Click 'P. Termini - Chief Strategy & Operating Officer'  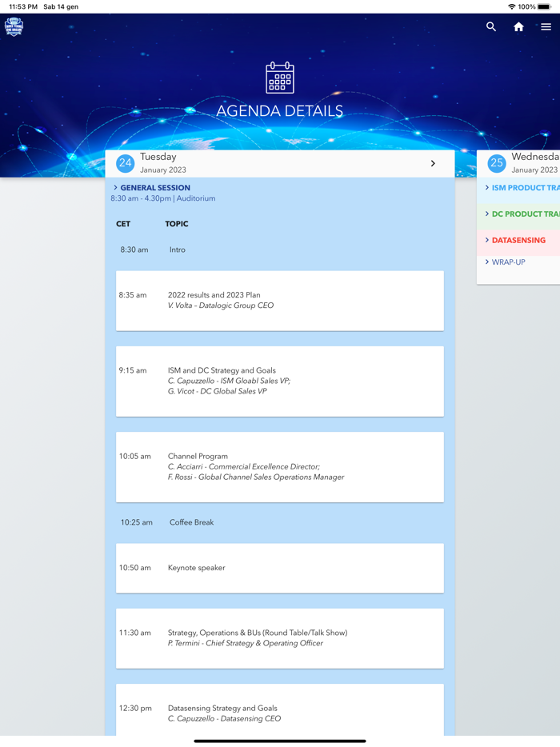click(x=246, y=643)
